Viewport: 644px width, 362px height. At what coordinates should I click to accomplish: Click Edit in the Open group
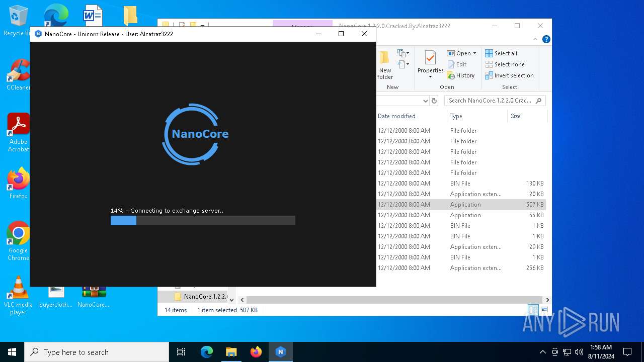tap(457, 64)
